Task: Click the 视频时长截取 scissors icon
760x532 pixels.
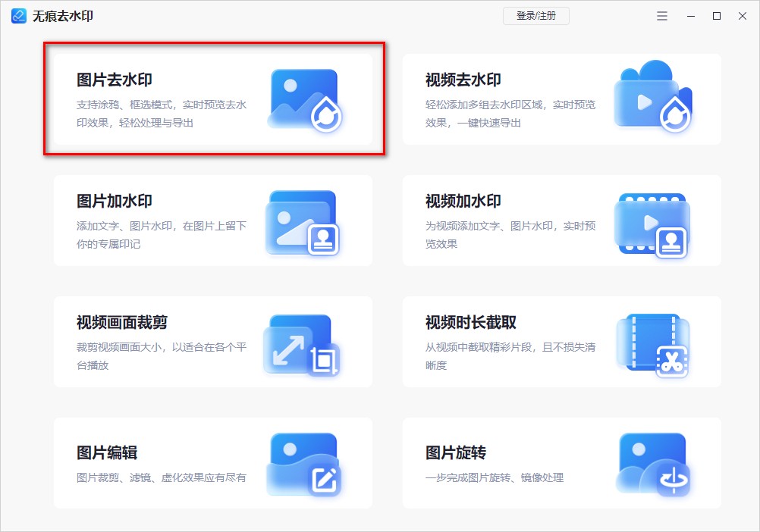Action: [x=654, y=343]
